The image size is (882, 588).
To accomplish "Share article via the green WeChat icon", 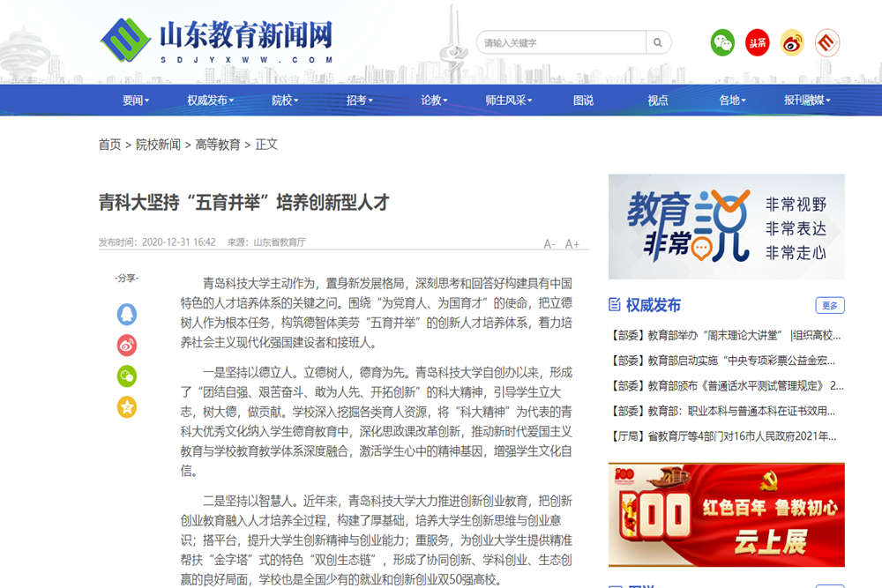I will (127, 376).
